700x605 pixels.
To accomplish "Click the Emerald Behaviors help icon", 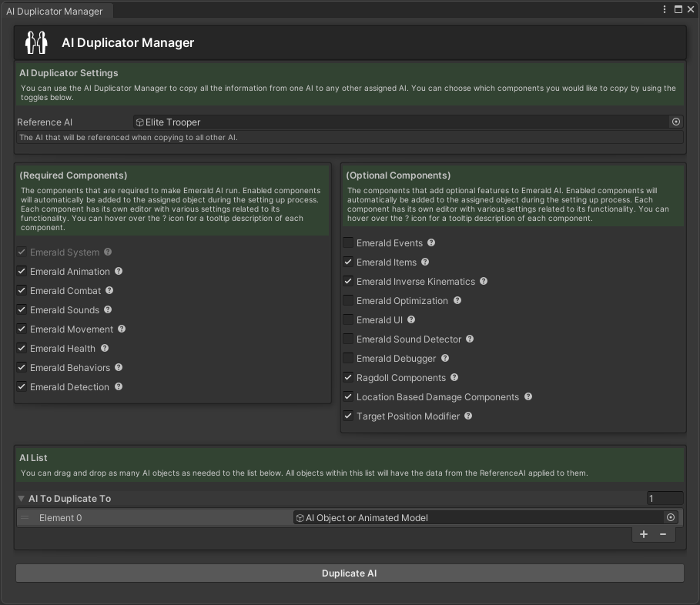I will [x=119, y=367].
